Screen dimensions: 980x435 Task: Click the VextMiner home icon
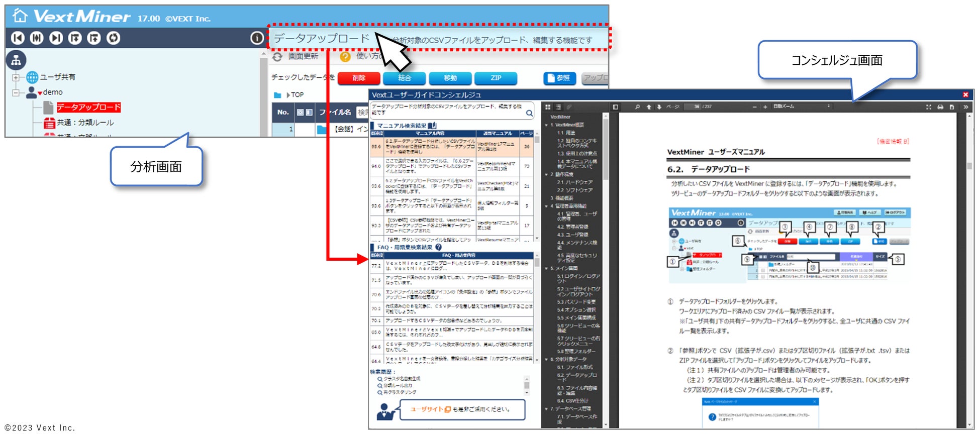tap(20, 16)
